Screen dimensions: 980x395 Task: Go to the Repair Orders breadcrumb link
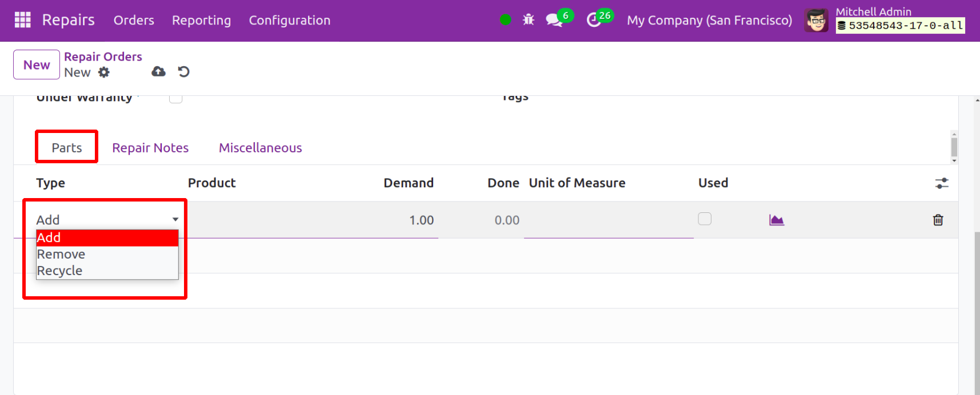click(103, 57)
